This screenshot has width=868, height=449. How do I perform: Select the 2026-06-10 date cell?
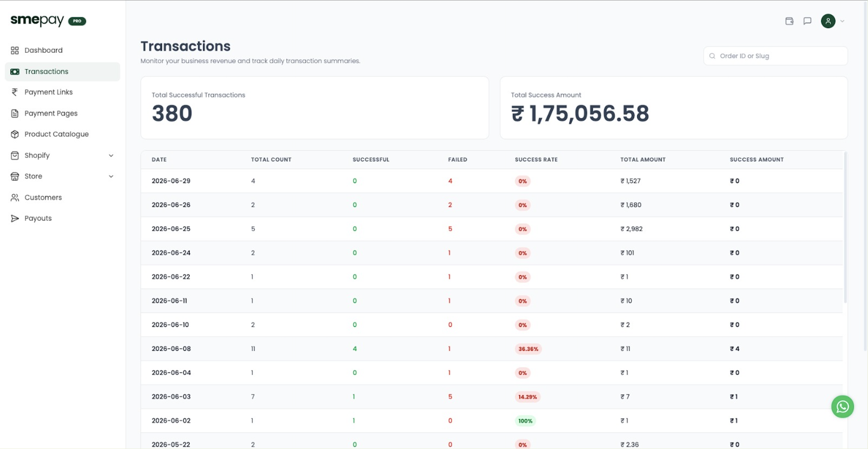tap(170, 325)
